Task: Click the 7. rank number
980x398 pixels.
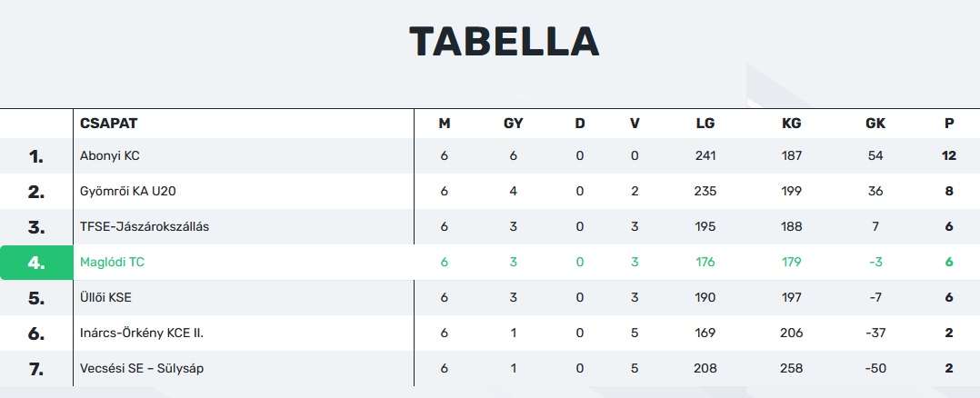Action: (x=36, y=369)
